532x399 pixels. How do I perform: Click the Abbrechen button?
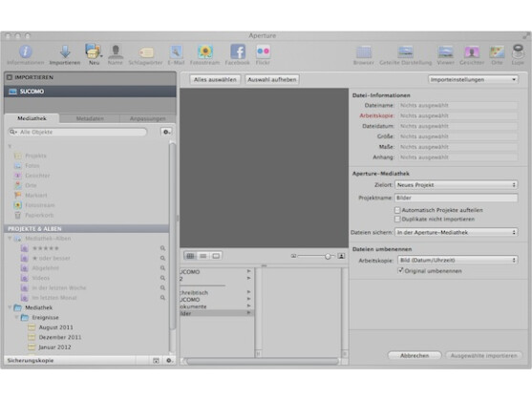coord(415,356)
